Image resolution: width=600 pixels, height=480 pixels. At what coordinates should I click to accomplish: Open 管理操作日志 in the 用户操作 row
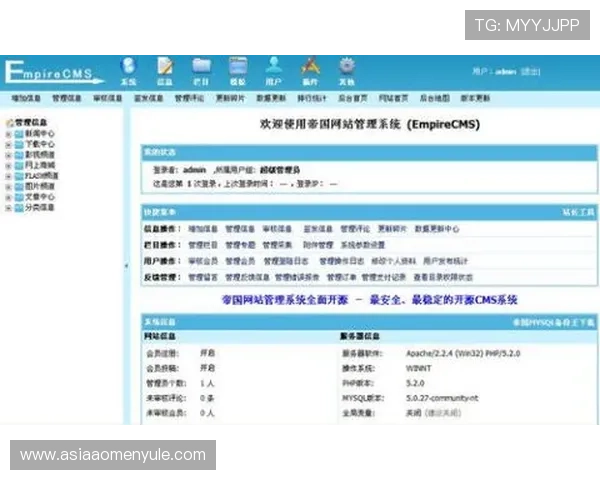pos(341,261)
